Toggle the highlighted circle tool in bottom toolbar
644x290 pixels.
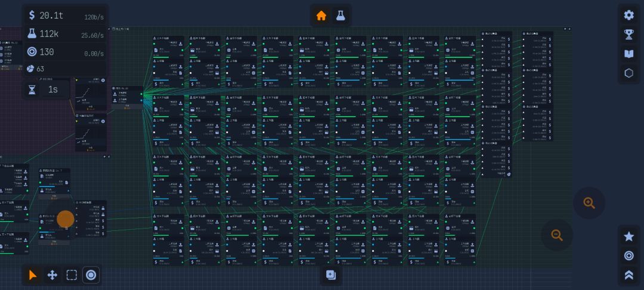point(91,275)
